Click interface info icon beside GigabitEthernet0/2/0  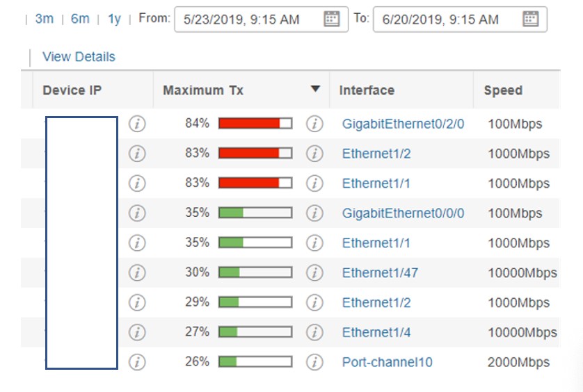click(314, 124)
